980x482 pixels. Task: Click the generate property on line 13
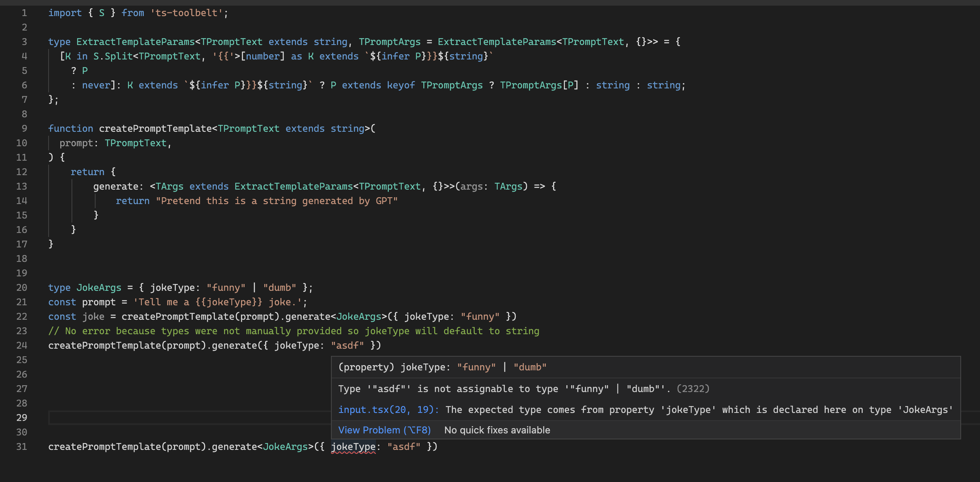point(116,186)
